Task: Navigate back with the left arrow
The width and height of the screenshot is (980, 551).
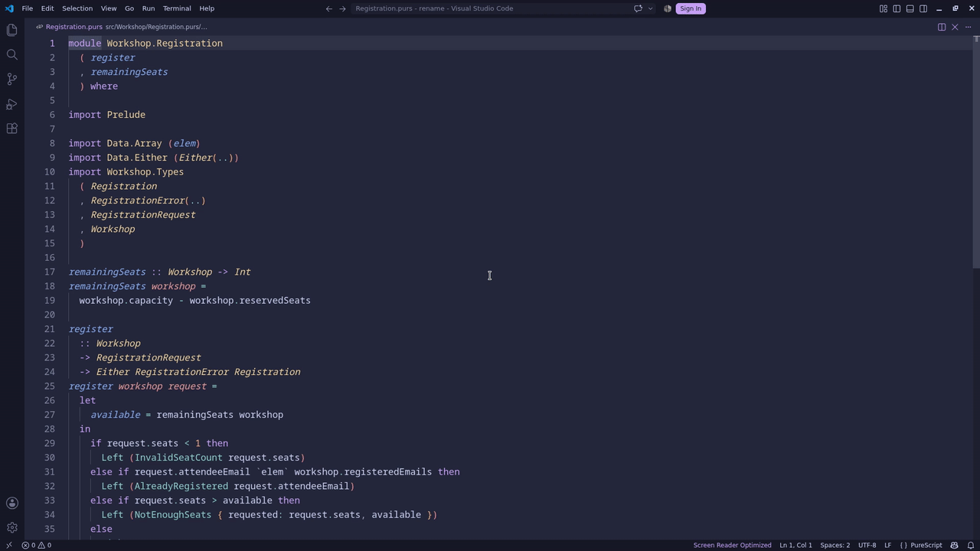Action: pos(328,8)
